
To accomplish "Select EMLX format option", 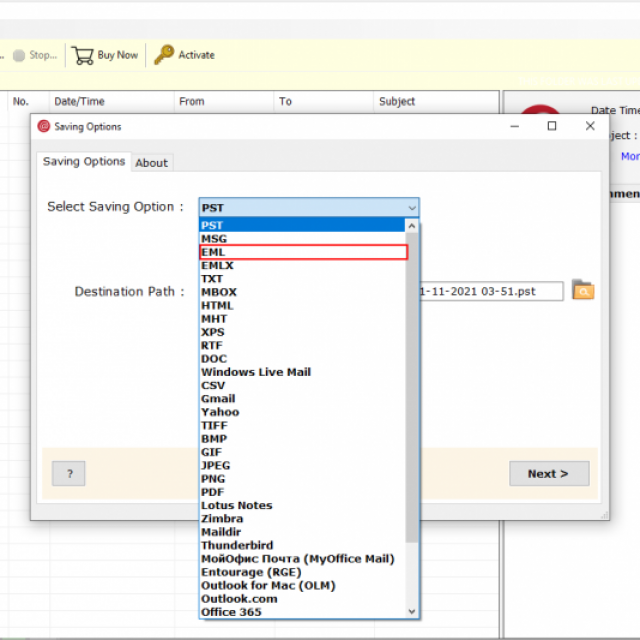I will (302, 266).
